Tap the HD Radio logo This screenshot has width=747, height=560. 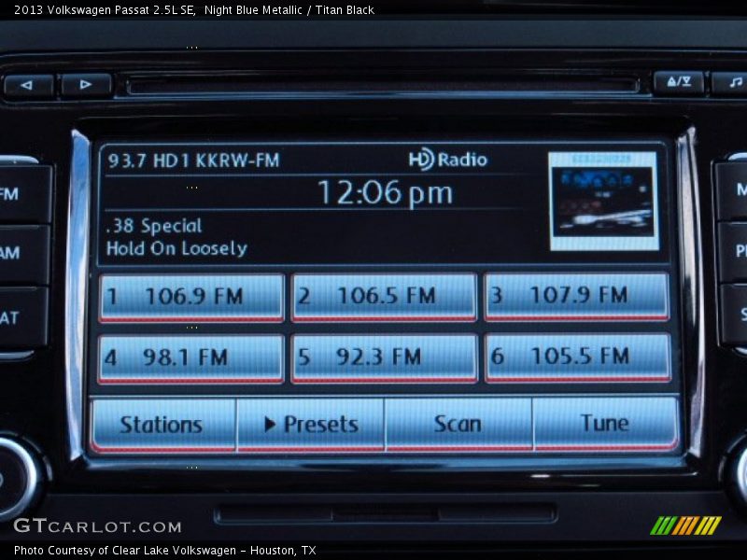448,159
